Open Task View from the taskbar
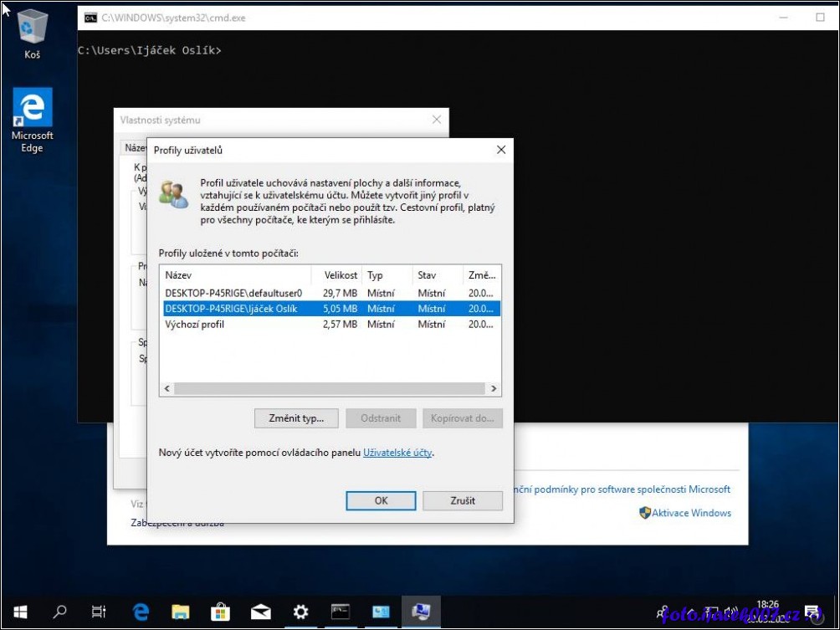Screen dimensions: 840x630 pyautogui.click(x=99, y=612)
